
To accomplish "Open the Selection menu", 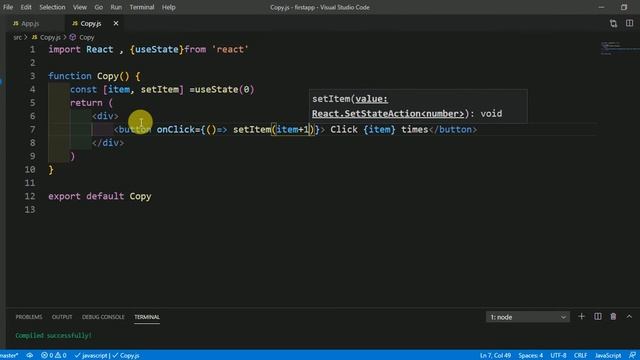I will 52,7.
